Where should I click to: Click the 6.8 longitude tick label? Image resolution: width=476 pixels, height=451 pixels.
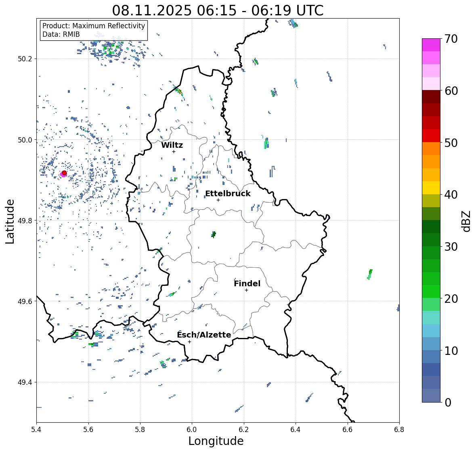click(399, 430)
